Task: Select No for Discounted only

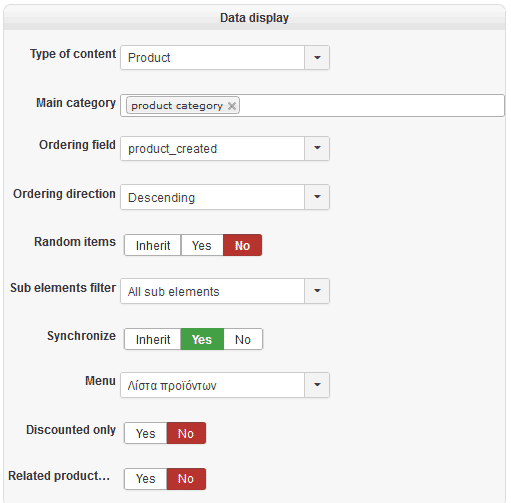Action: [186, 433]
